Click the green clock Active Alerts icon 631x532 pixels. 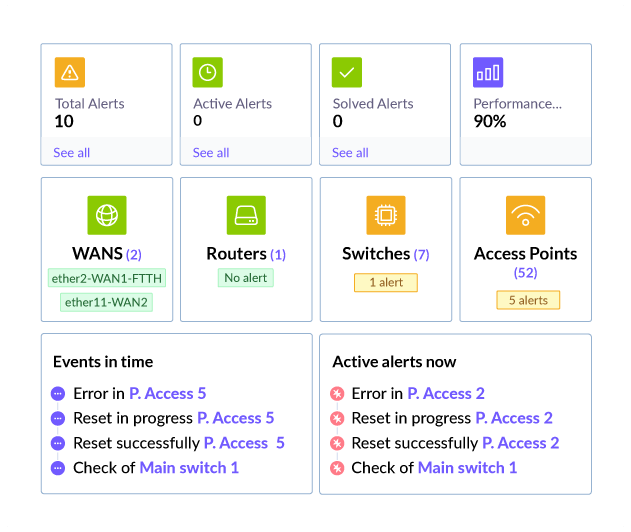click(x=208, y=72)
